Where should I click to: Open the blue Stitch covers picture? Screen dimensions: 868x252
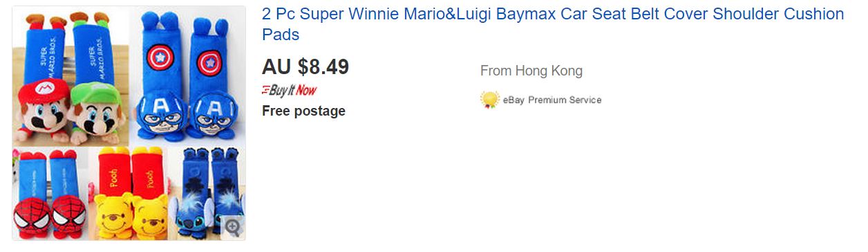pyautogui.click(x=208, y=193)
